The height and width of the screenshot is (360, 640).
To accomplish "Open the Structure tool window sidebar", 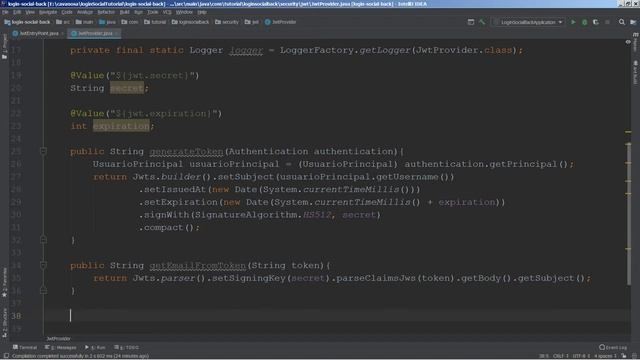I will (x=4, y=323).
